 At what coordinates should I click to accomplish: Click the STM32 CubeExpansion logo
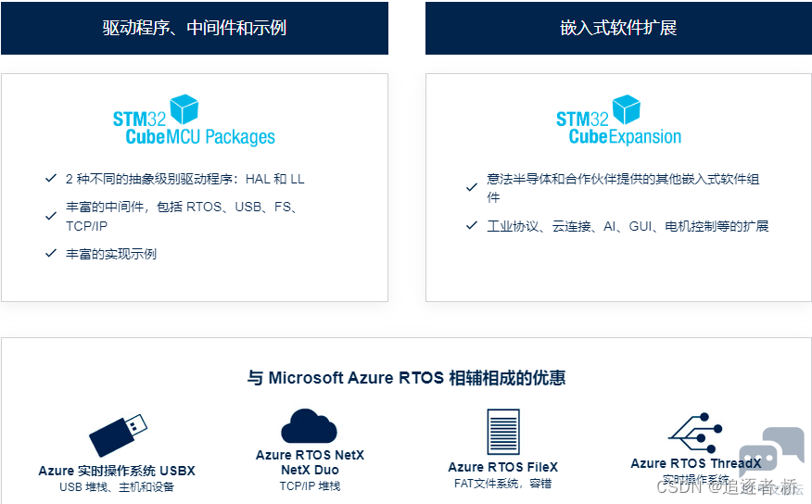pos(619,120)
